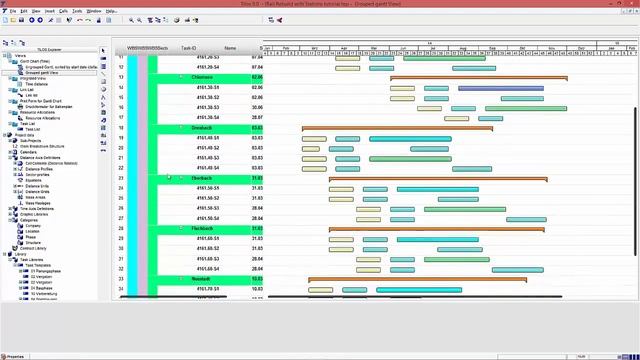Click the Name column header

(x=230, y=48)
